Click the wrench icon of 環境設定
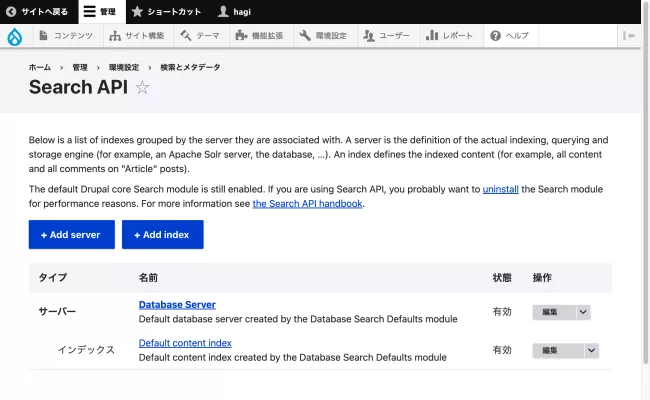This screenshot has height=400, width=650. [305, 36]
